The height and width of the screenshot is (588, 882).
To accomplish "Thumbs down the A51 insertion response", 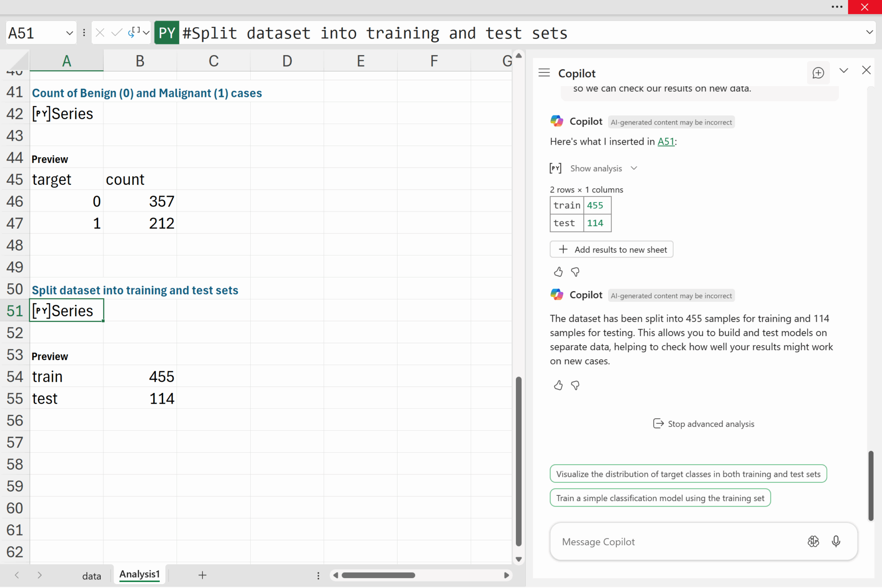I will tap(575, 272).
